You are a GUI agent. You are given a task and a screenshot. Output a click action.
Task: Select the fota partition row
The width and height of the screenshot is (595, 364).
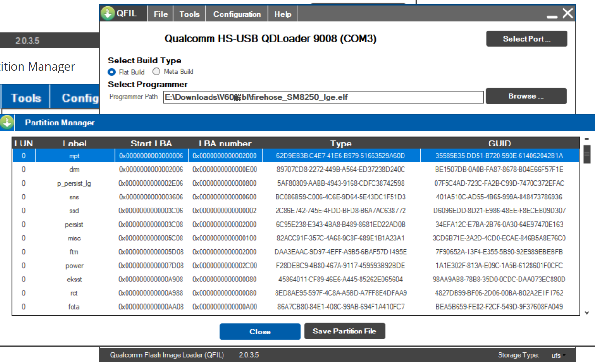[x=74, y=307]
